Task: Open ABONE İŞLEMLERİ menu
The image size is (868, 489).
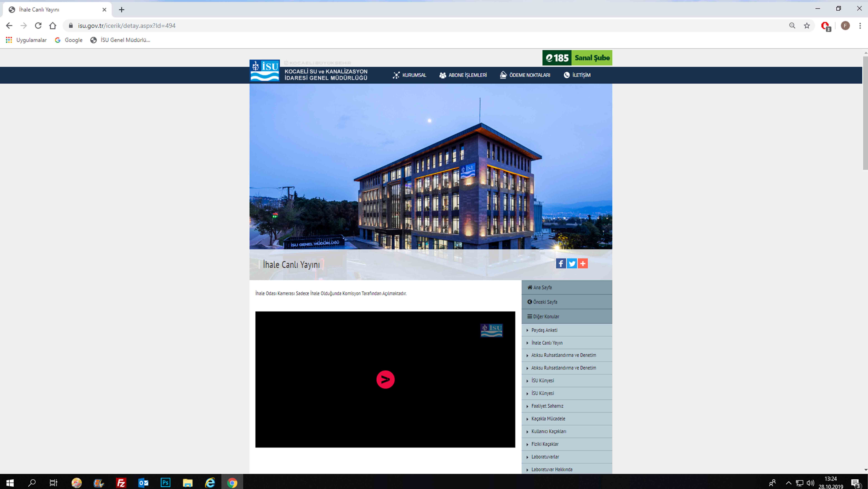Action: click(x=463, y=75)
